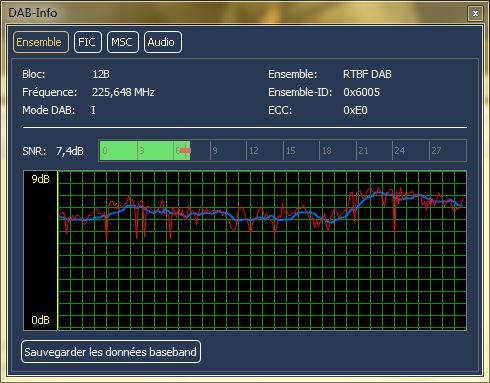The height and width of the screenshot is (383, 490).
Task: Click the 225,648 MHz frequency value
Action: tap(123, 92)
